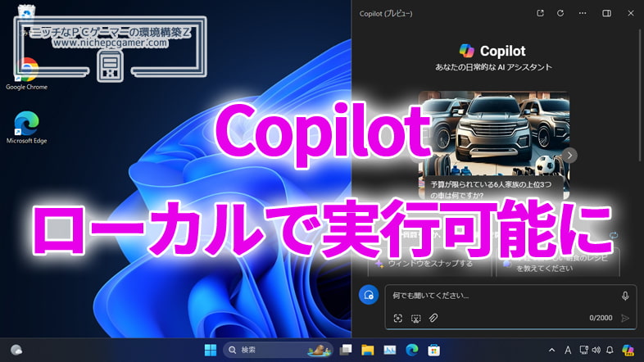Toggle Copilot from taskbar corner icon

[628, 350]
